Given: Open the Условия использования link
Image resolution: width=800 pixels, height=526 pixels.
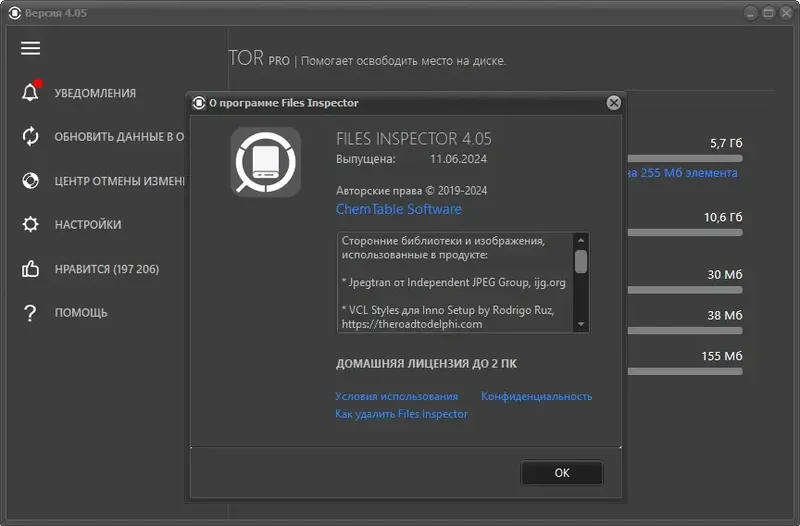Looking at the screenshot, I should [396, 396].
